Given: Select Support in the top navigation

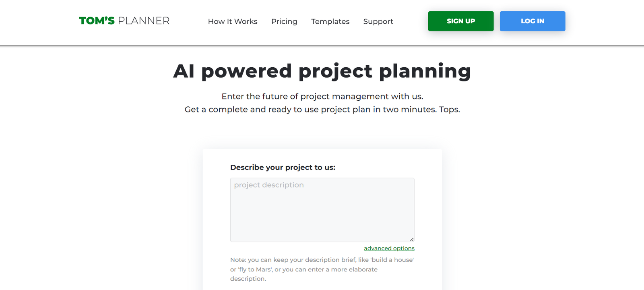Looking at the screenshot, I should pos(378,21).
